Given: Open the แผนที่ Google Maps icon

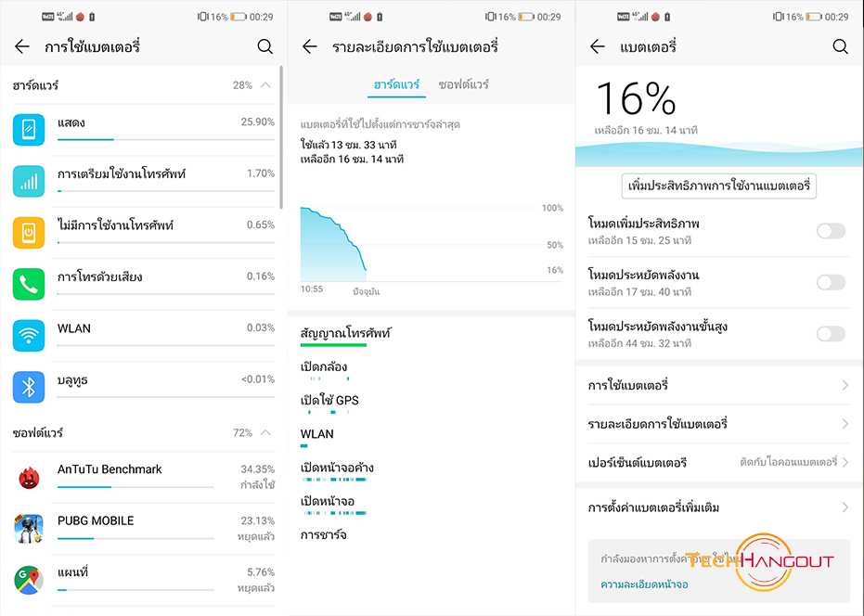Looking at the screenshot, I should click(x=29, y=580).
